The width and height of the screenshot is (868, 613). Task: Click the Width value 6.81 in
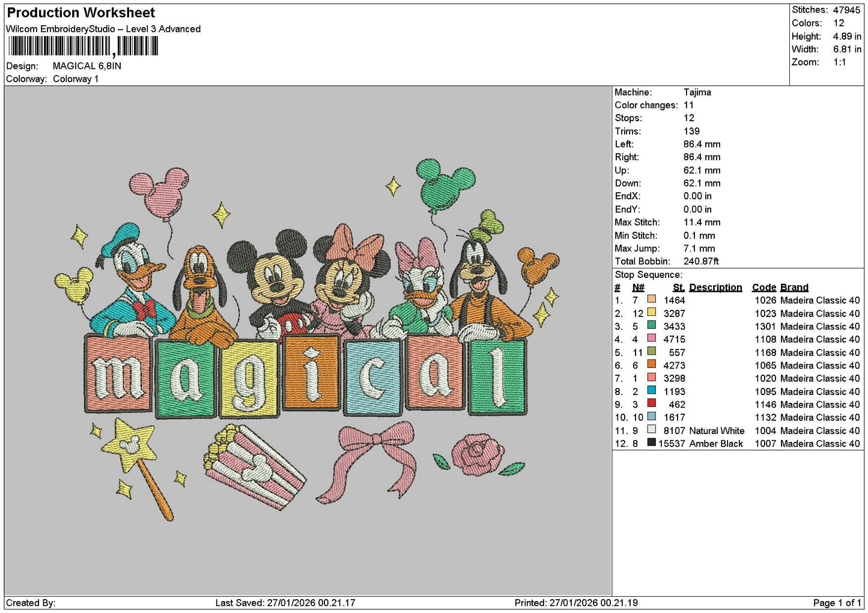point(847,49)
